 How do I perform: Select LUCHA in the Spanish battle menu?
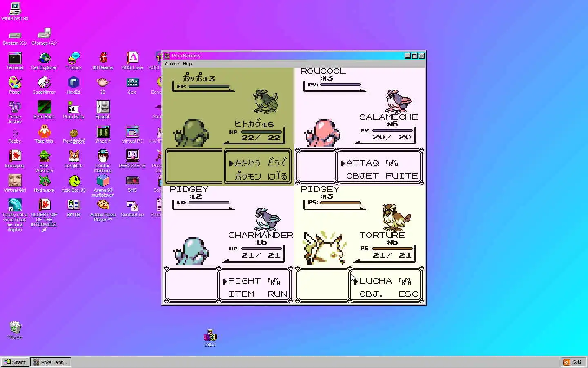point(376,281)
